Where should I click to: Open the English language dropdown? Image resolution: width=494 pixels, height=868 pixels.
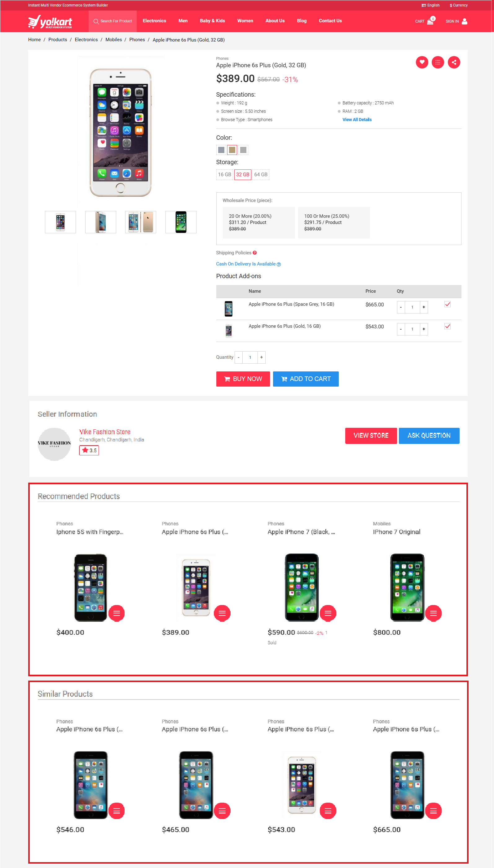[430, 5]
